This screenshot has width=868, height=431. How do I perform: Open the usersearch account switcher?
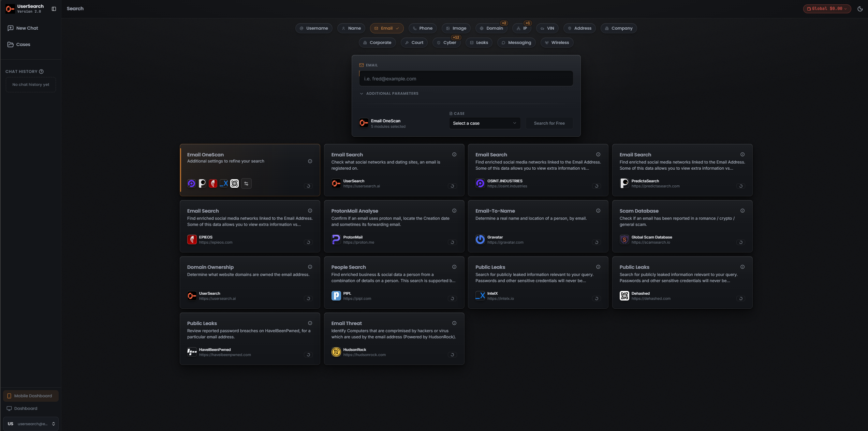pyautogui.click(x=31, y=424)
